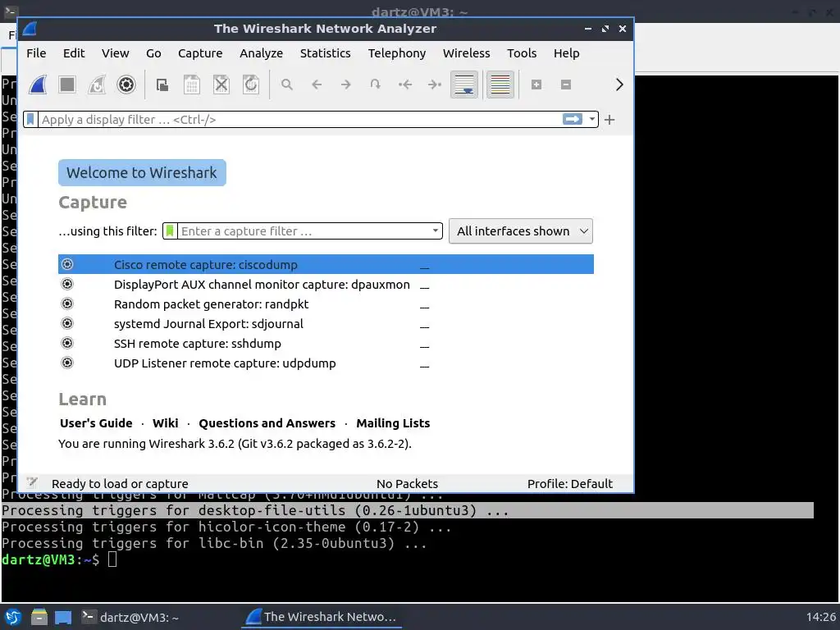Apply display filter arrow button

(x=572, y=119)
